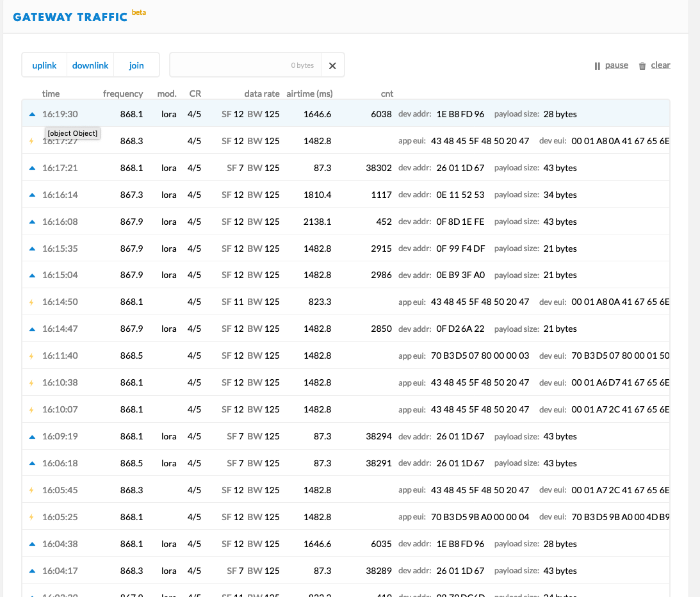Click uplink arrow icon for 16:16:08 row
This screenshot has height=597, width=700.
pos(32,222)
